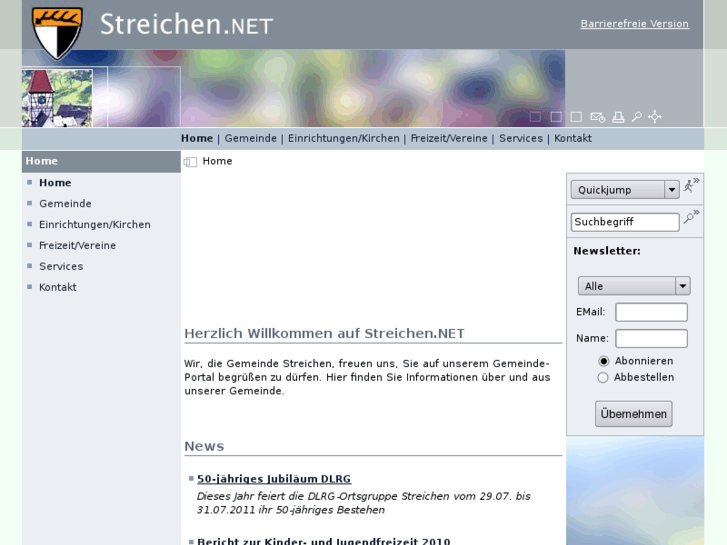This screenshot has height=545, width=727.
Task: Select Einrichtungen/Kirchen in the left sidebar
Action: pyautogui.click(x=95, y=224)
